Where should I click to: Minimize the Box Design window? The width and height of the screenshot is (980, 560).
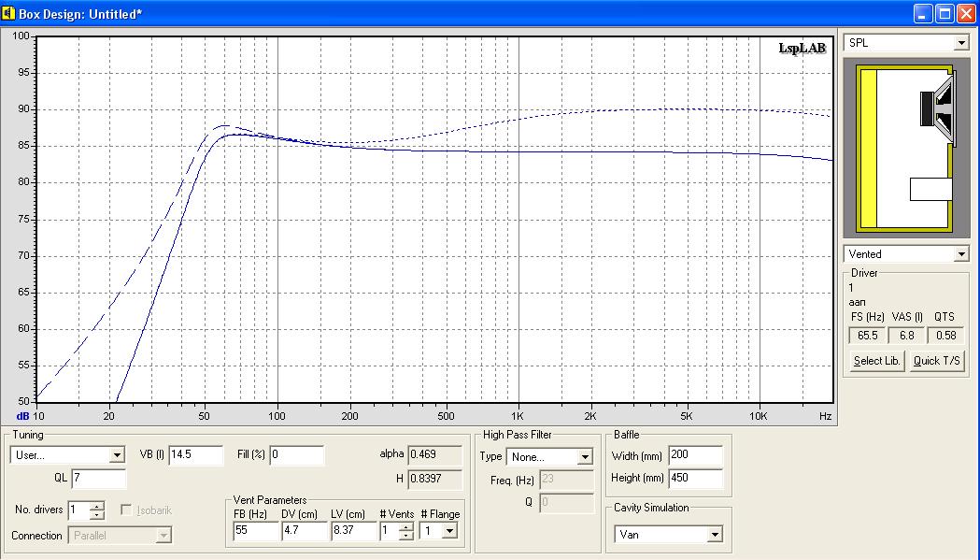(923, 13)
